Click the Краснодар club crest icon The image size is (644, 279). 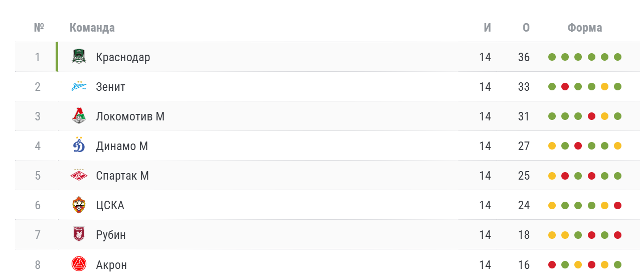[x=79, y=57]
